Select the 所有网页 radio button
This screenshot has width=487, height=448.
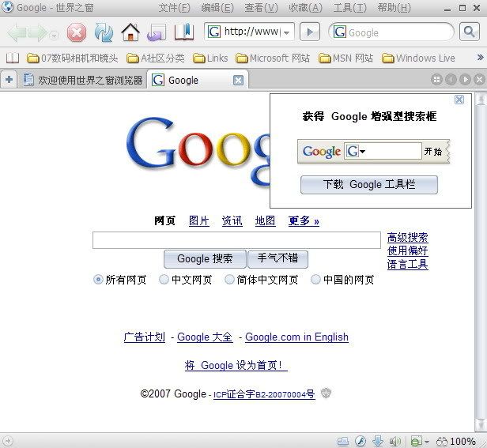[x=98, y=280]
